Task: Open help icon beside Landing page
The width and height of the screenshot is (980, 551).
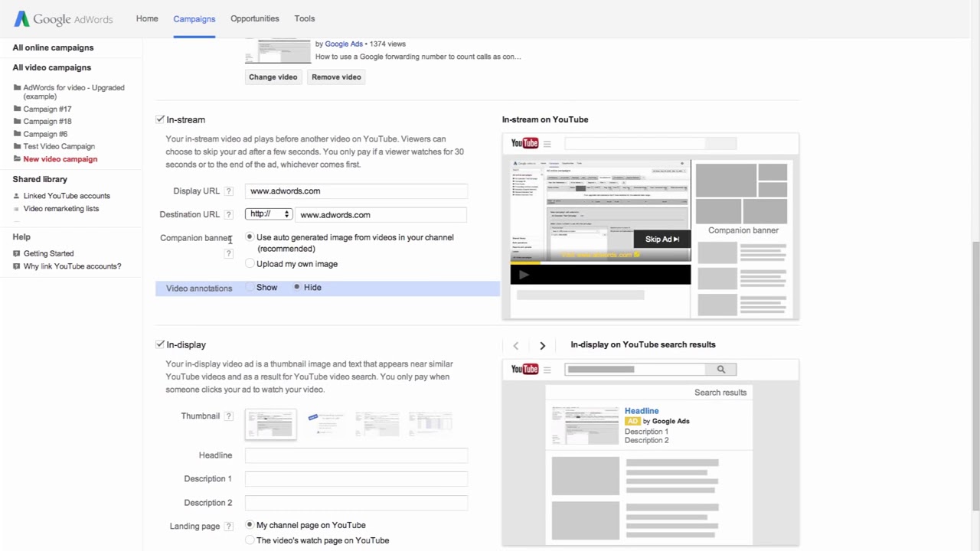Action: pos(228,527)
